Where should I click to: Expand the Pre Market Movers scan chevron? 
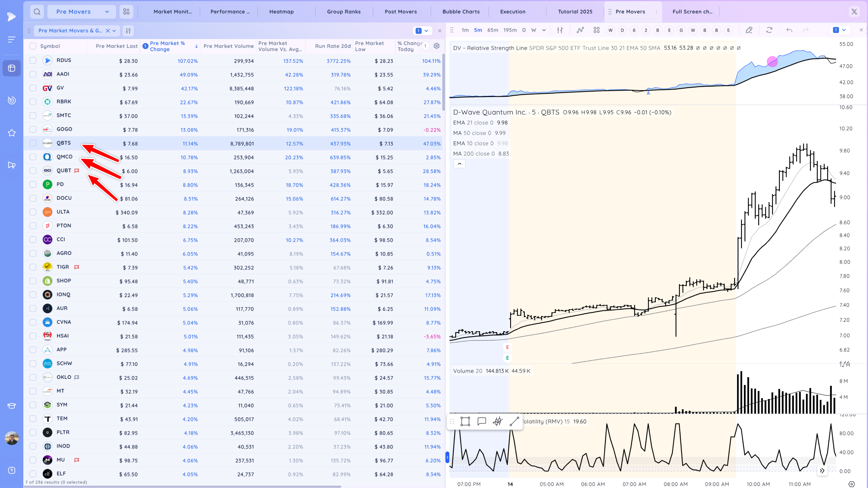click(114, 31)
